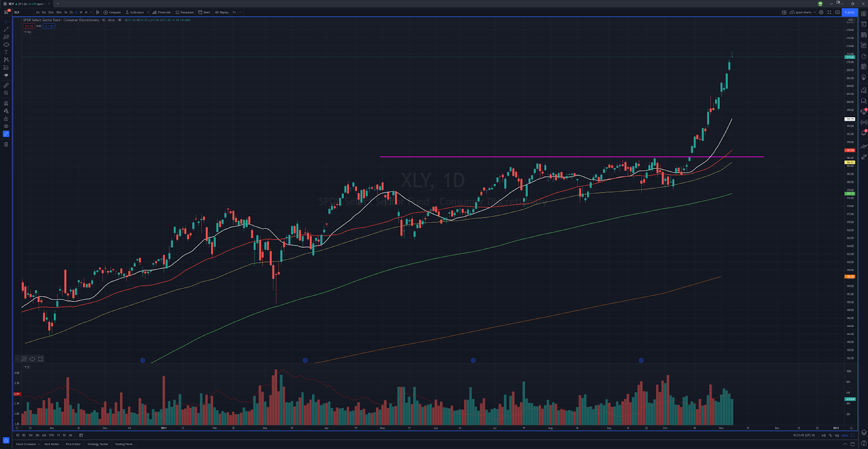The height and width of the screenshot is (449, 868).
Task: Open chart settings gear icon
Action: pyautogui.click(x=821, y=12)
